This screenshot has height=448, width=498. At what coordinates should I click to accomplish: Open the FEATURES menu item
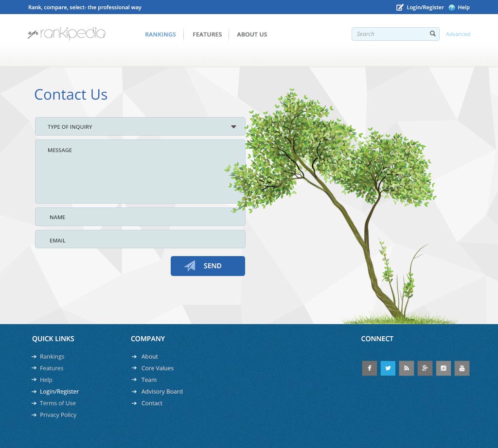[x=207, y=34]
